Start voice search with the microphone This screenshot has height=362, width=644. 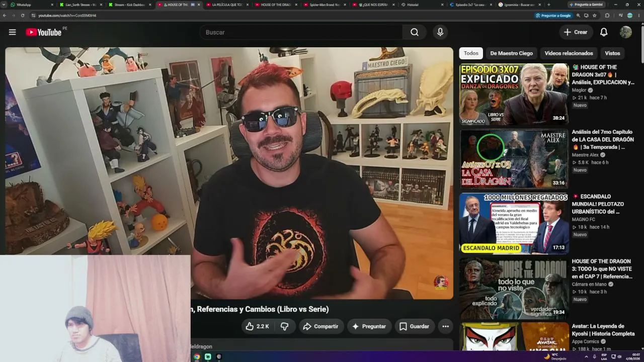coord(440,32)
